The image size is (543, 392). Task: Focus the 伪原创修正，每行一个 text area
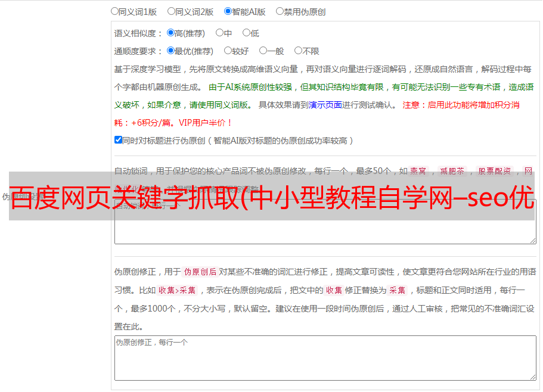[x=325, y=358]
